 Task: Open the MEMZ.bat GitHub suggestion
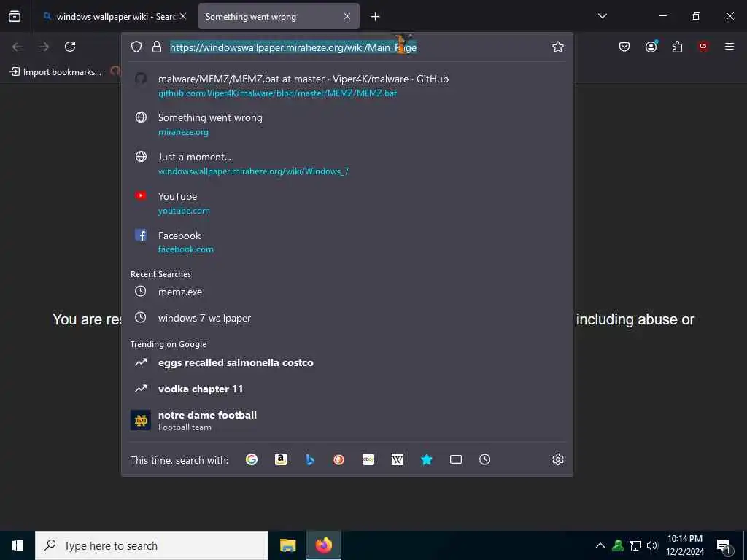347,86
